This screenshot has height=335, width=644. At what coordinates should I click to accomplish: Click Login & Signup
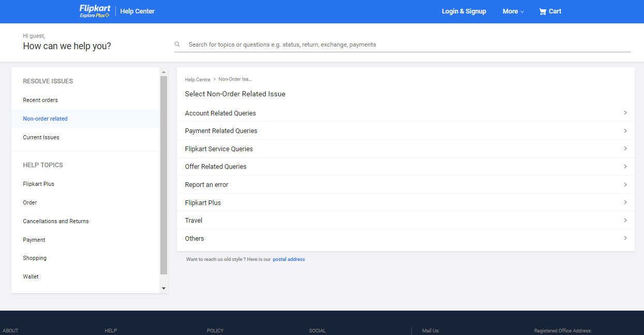pyautogui.click(x=464, y=11)
